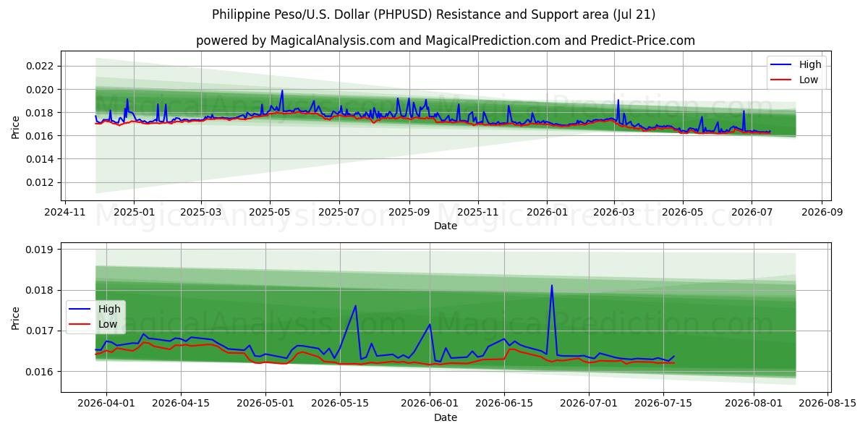Click the Date axis label under the bottom chart

coord(446,417)
